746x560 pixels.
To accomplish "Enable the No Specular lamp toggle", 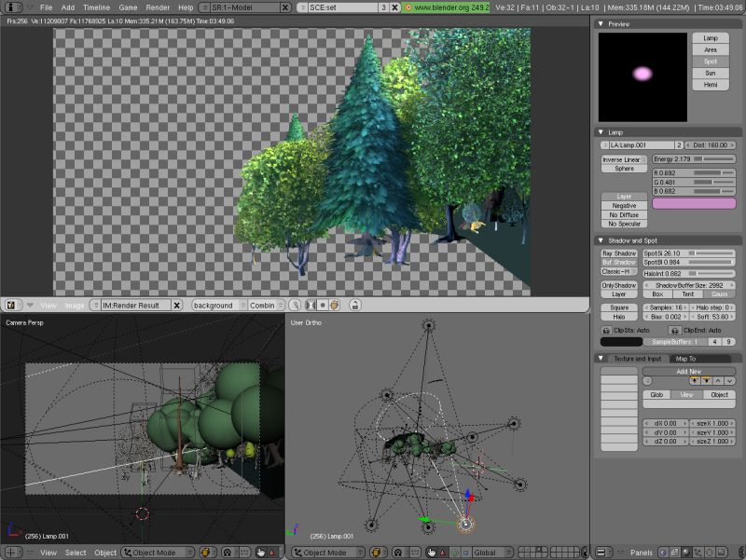I will 625,224.
